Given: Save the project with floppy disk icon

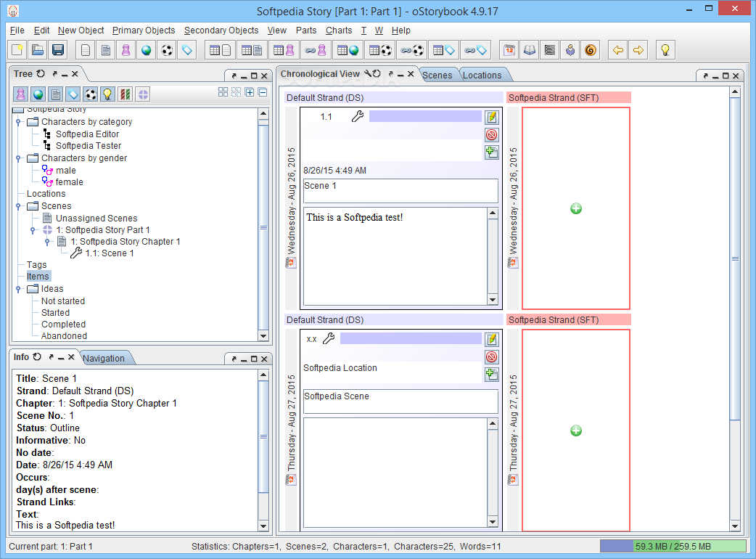Looking at the screenshot, I should tap(58, 49).
